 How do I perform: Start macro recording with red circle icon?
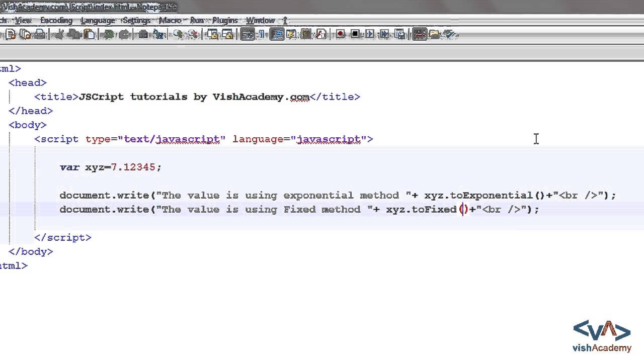(340, 34)
